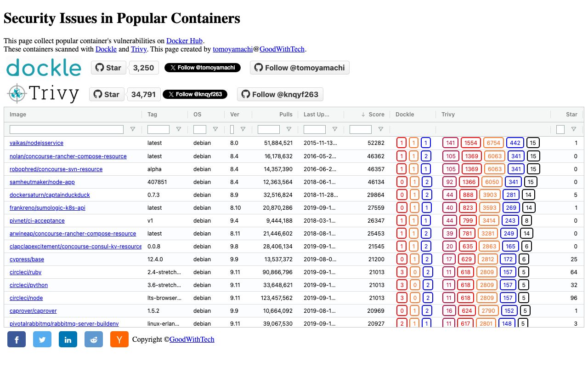Focus the Score filter text field
588x368 pixels.
point(361,129)
